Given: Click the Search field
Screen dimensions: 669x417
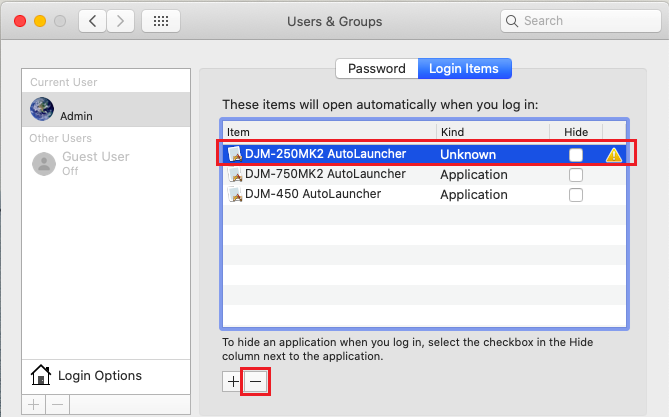Looking at the screenshot, I should (581, 20).
